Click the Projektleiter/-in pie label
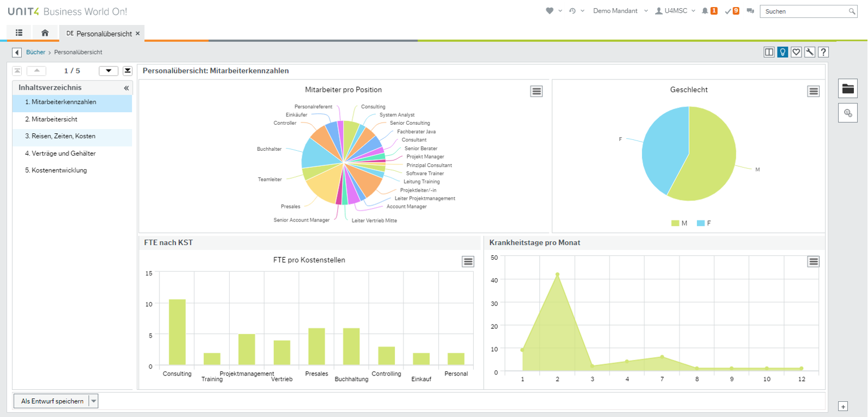 click(x=418, y=191)
